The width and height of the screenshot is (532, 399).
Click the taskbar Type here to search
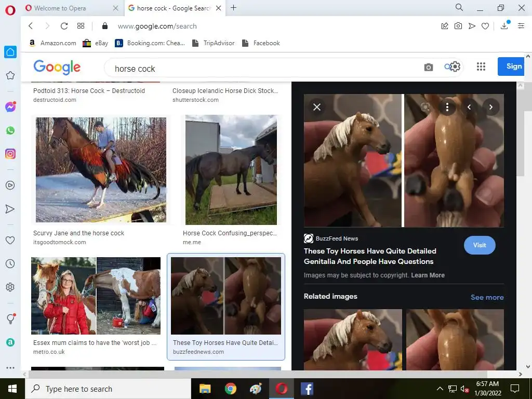pyautogui.click(x=108, y=389)
